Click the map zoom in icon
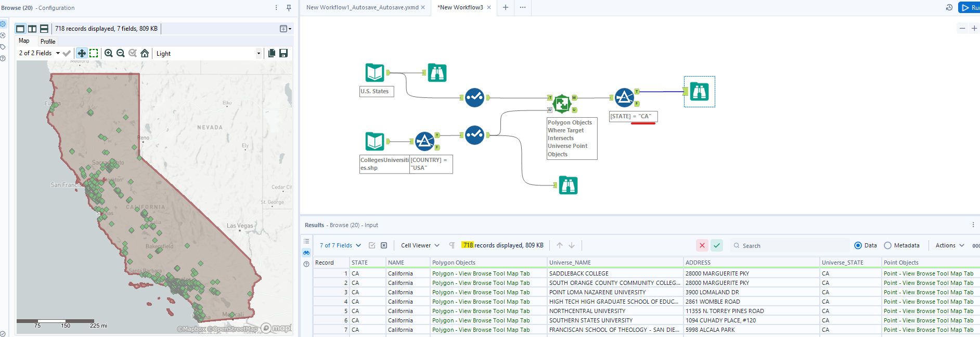980x337 pixels. coord(108,53)
